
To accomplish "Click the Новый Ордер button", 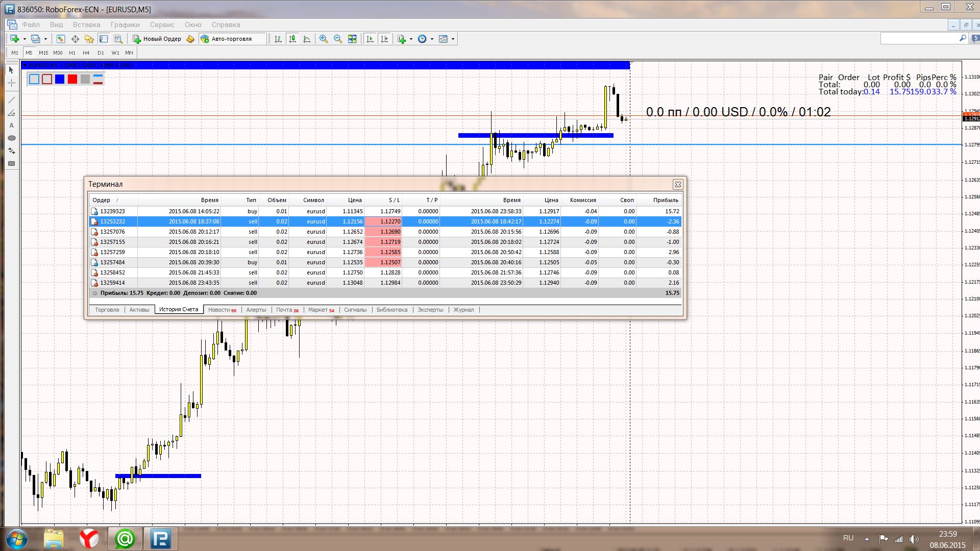I will [x=157, y=39].
